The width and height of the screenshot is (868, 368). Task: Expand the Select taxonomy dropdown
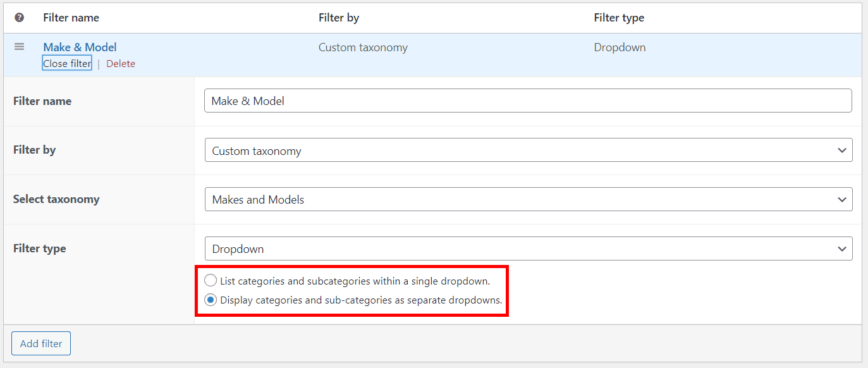[x=528, y=199]
